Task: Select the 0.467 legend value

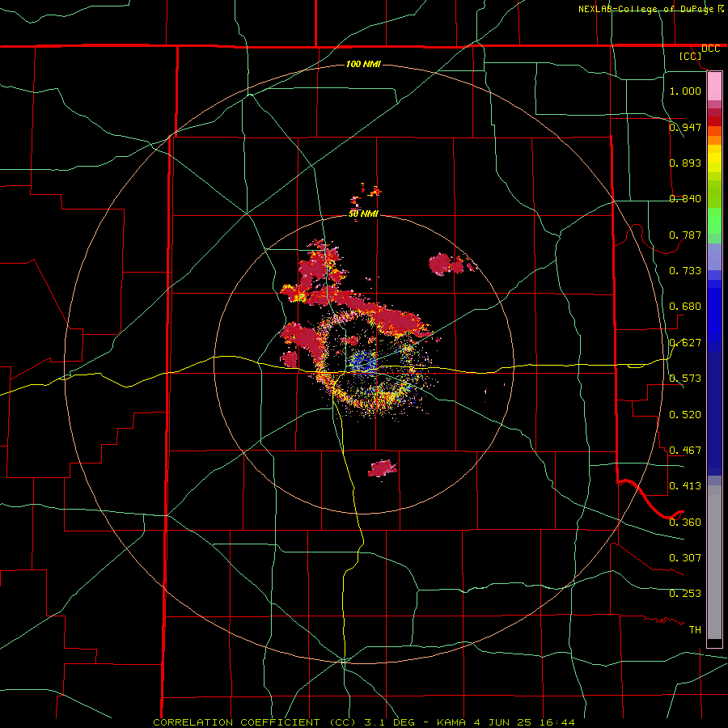Action: (685, 450)
